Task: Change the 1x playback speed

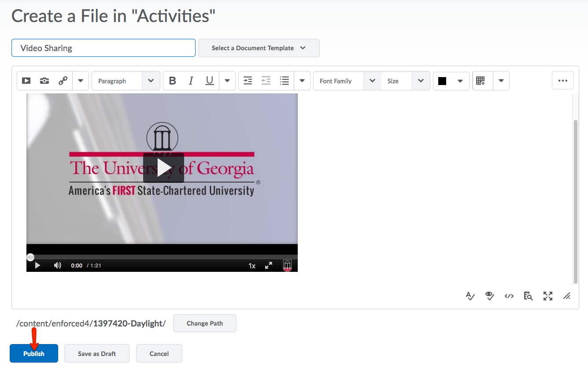Action: pos(252,266)
